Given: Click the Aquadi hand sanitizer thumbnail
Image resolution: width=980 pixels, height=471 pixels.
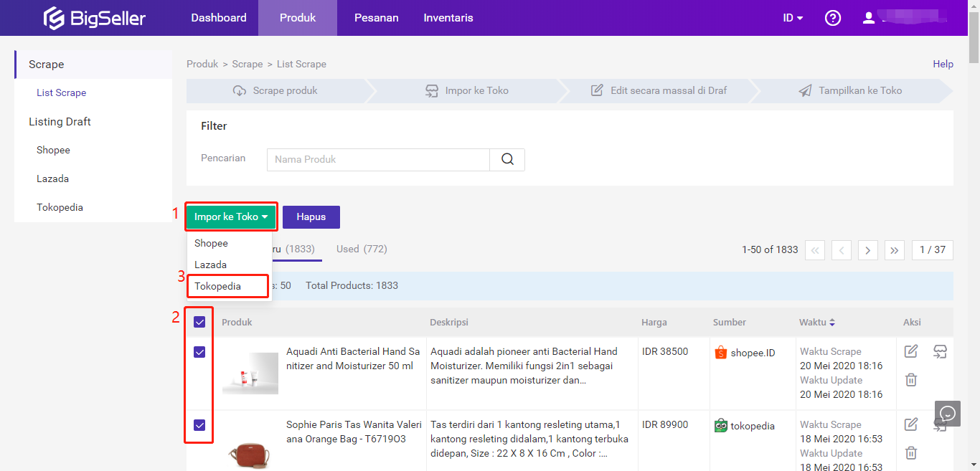Looking at the screenshot, I should (x=250, y=373).
